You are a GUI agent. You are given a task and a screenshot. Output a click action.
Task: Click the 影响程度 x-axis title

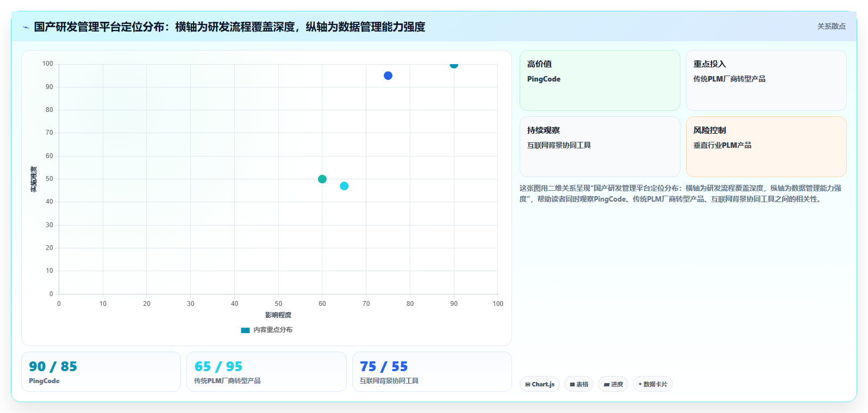click(278, 315)
